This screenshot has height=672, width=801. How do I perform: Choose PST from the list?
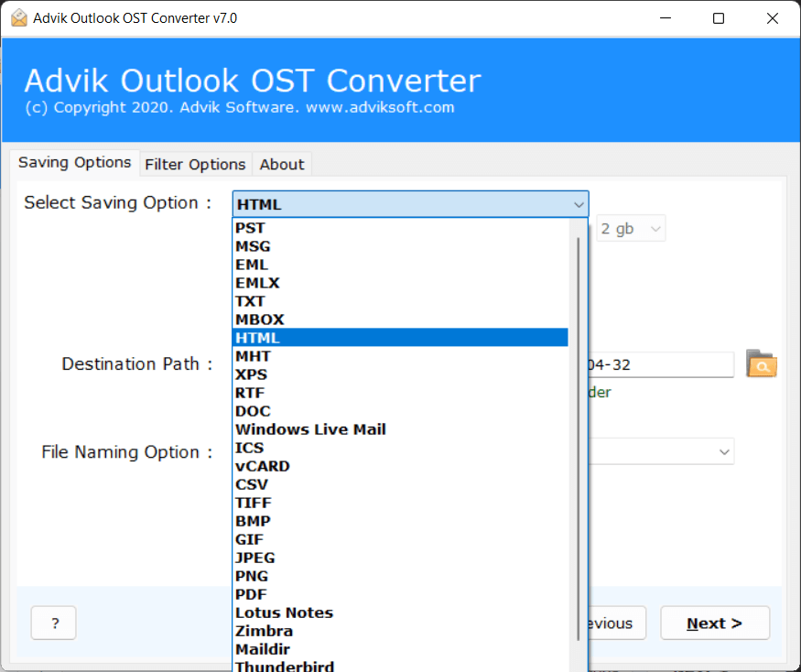coord(400,228)
